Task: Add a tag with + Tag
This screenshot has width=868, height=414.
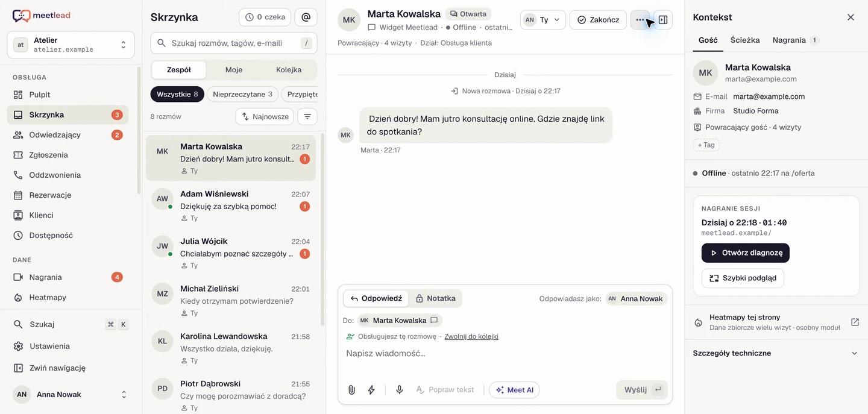Action: pyautogui.click(x=706, y=145)
